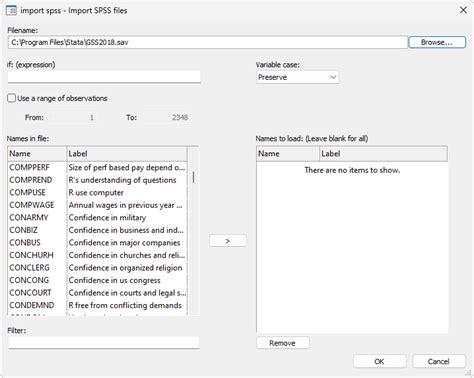Click the label 'Confidence in military'
474x378 pixels.
107,218
